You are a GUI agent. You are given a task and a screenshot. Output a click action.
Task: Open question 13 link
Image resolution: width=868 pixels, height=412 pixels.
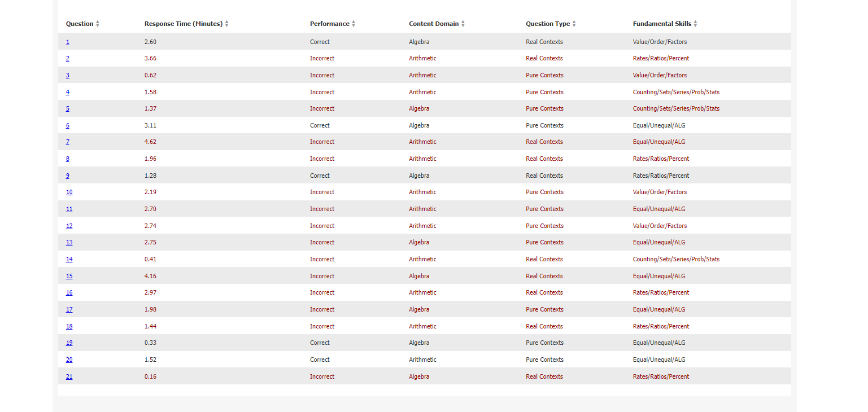[x=69, y=242]
